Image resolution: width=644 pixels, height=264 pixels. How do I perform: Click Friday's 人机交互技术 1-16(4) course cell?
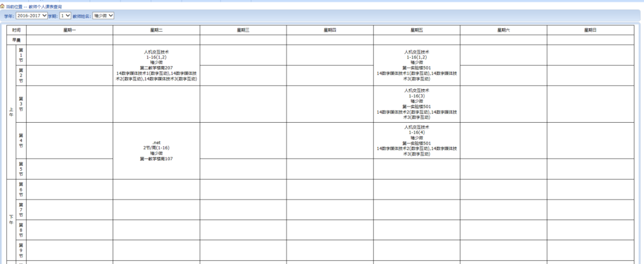417,140
